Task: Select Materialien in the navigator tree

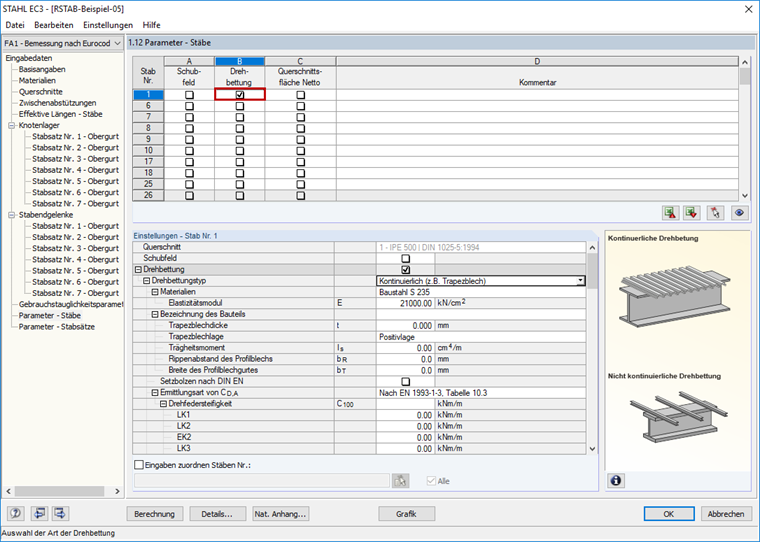Action: tap(37, 80)
